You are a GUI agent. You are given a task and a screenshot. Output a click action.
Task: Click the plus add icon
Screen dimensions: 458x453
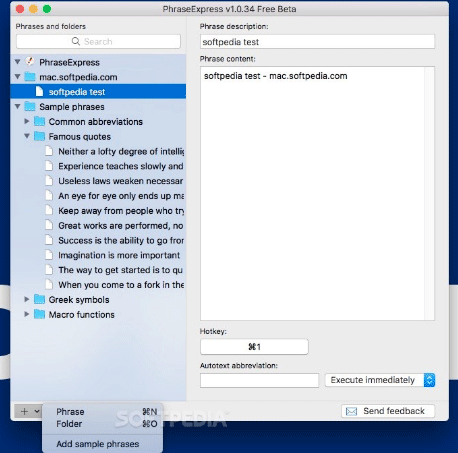tap(24, 411)
